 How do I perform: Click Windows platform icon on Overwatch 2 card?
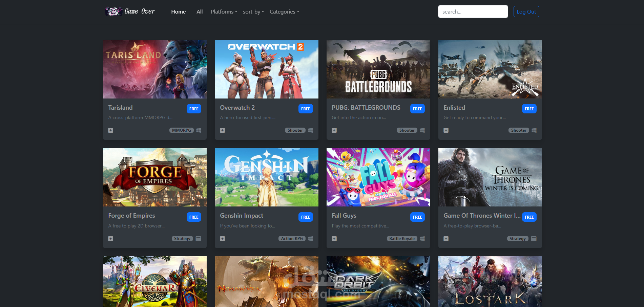311,130
